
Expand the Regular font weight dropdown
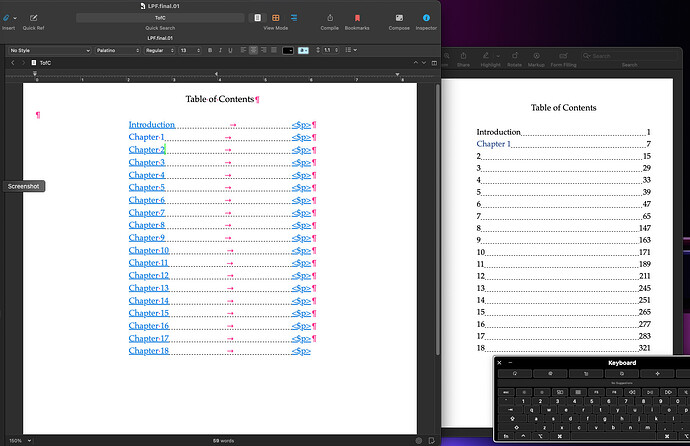tap(158, 50)
